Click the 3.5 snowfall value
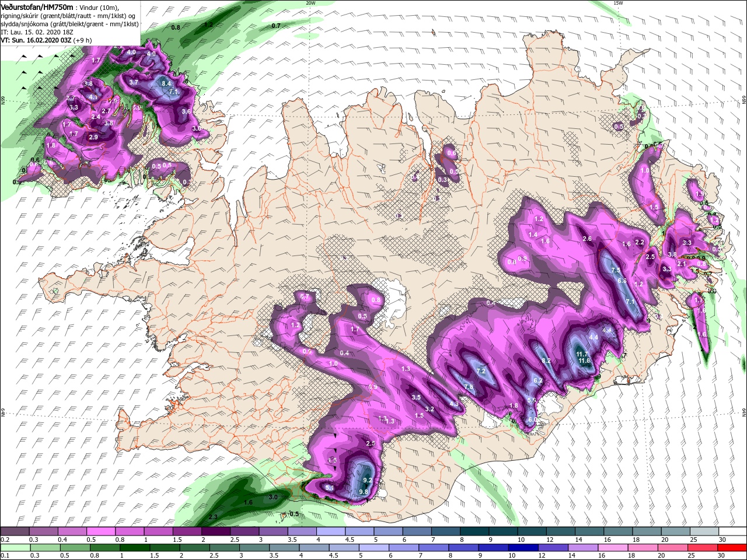747x560 pixels. pyautogui.click(x=416, y=397)
